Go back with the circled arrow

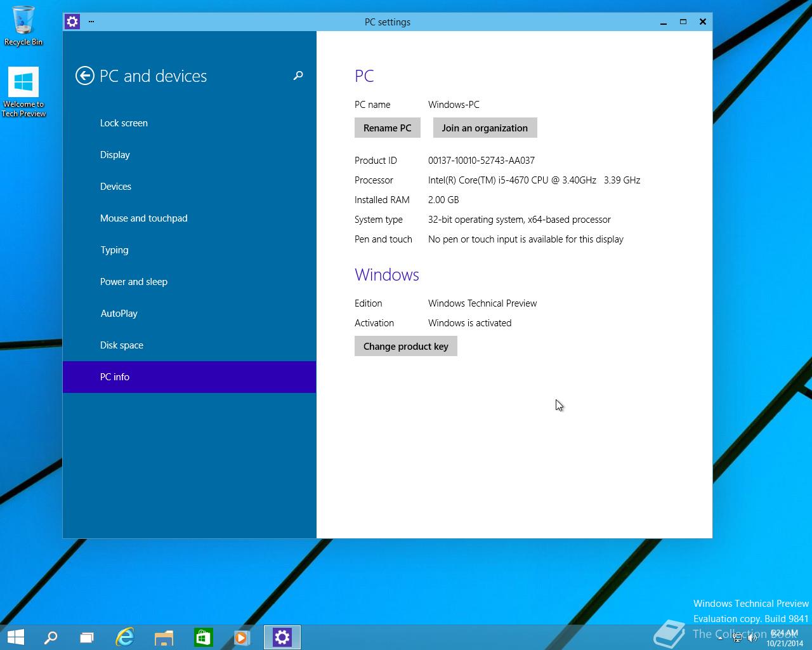pos(84,76)
